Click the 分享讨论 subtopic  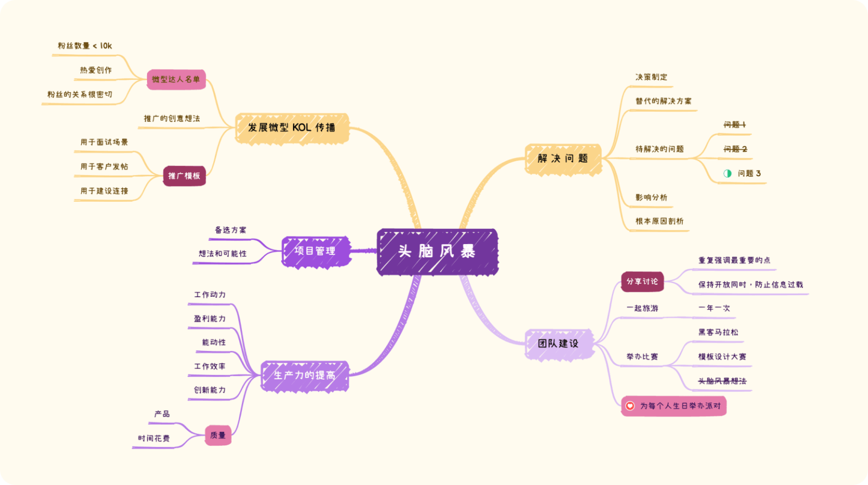pyautogui.click(x=642, y=282)
